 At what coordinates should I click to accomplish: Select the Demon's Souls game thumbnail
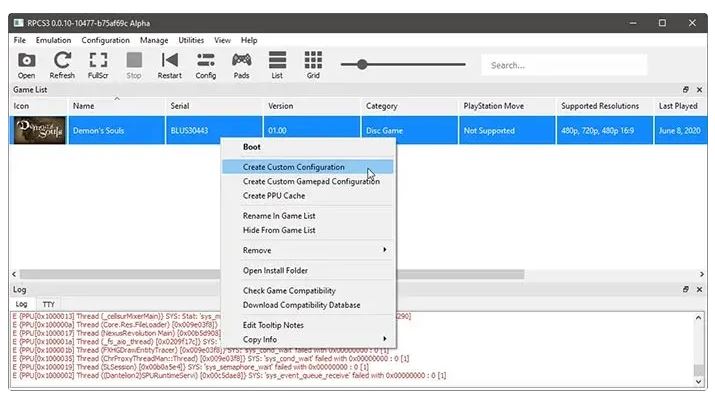[x=39, y=130]
